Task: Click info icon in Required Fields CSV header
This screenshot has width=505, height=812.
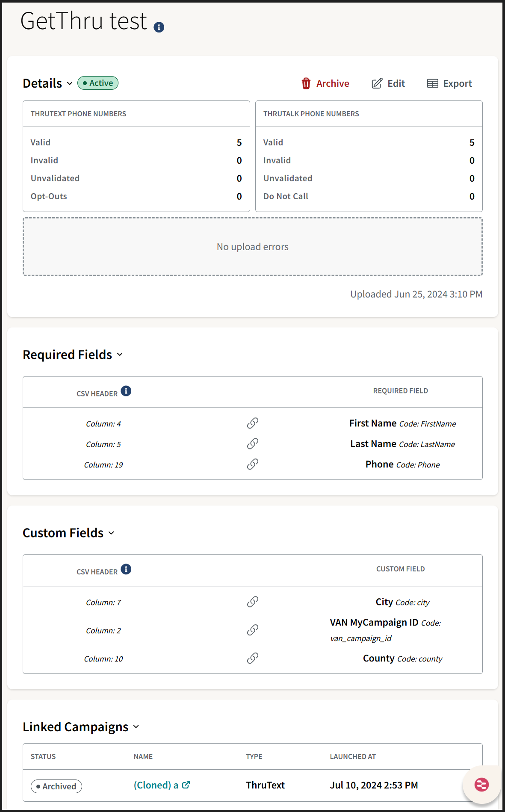Action: tap(126, 391)
